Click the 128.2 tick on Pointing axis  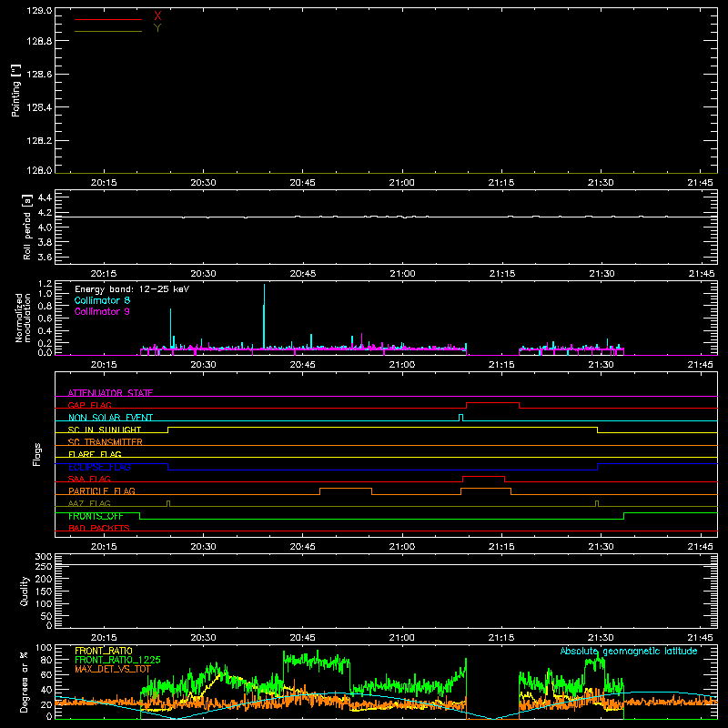tap(39, 141)
